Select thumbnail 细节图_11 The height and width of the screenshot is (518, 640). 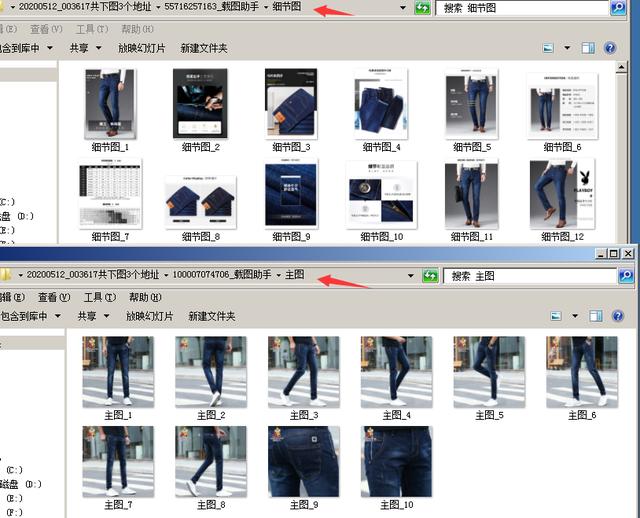click(472, 194)
